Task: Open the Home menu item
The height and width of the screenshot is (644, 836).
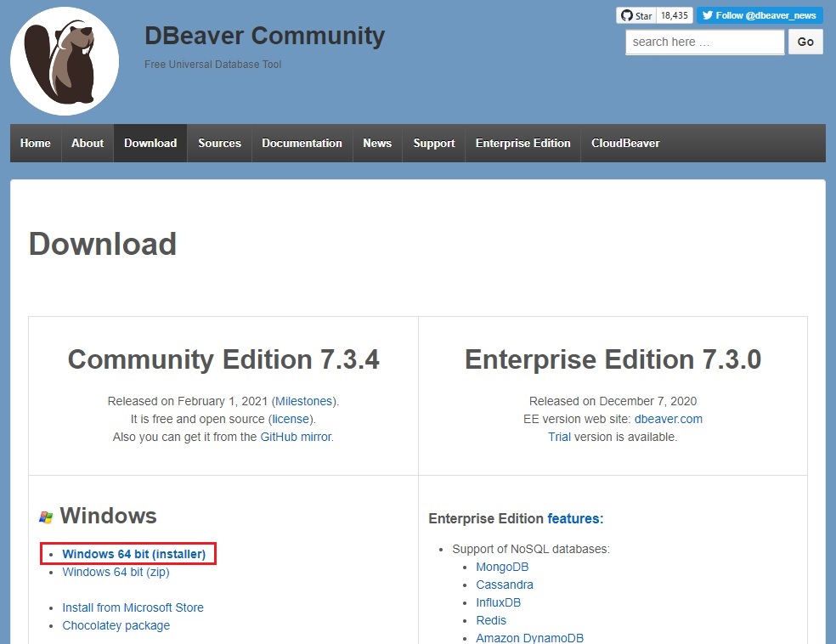Action: tap(35, 143)
